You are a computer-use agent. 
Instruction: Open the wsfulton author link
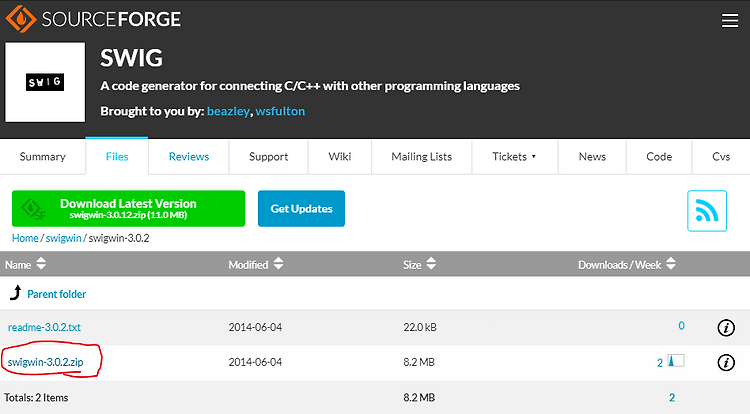(280, 111)
